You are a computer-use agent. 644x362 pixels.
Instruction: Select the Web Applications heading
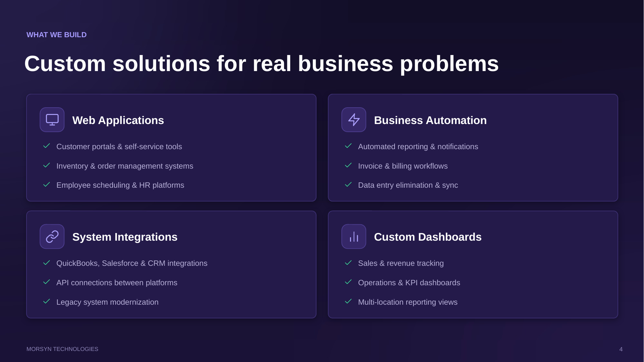[x=118, y=120]
